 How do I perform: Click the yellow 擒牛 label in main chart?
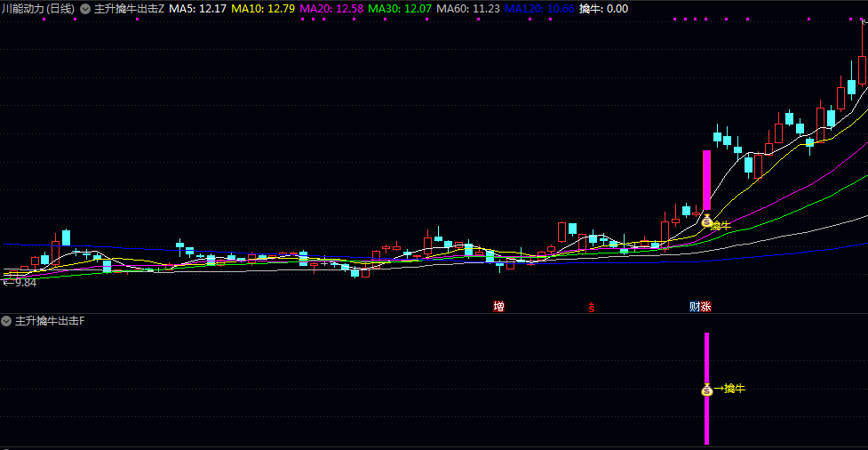tap(722, 226)
